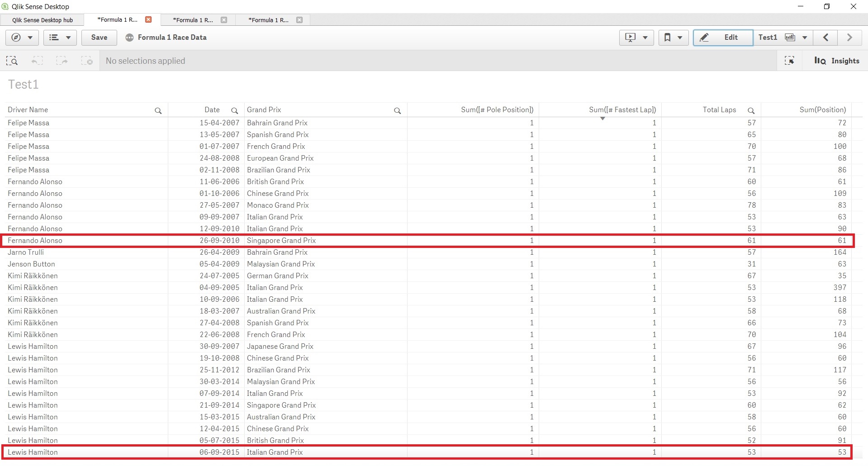Viewport: 868px width, 466px height.
Task: Select Jarno Trulli driver cell
Action: [86, 252]
